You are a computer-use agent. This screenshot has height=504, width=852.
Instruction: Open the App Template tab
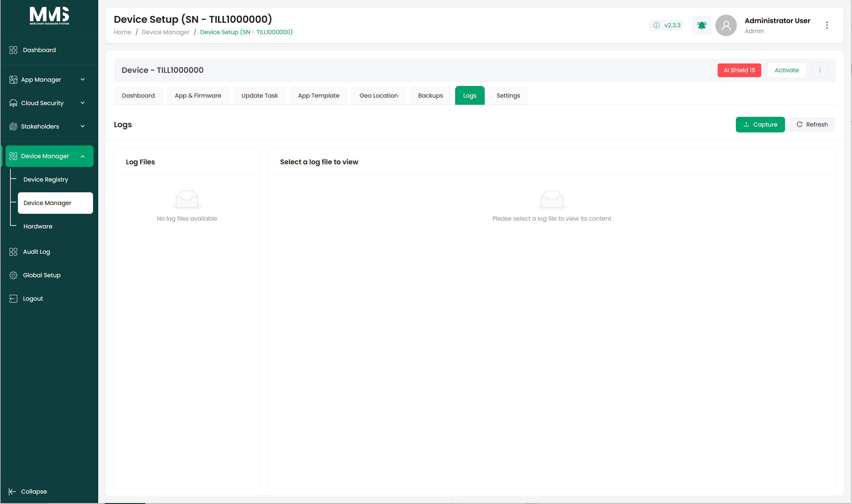coord(318,95)
